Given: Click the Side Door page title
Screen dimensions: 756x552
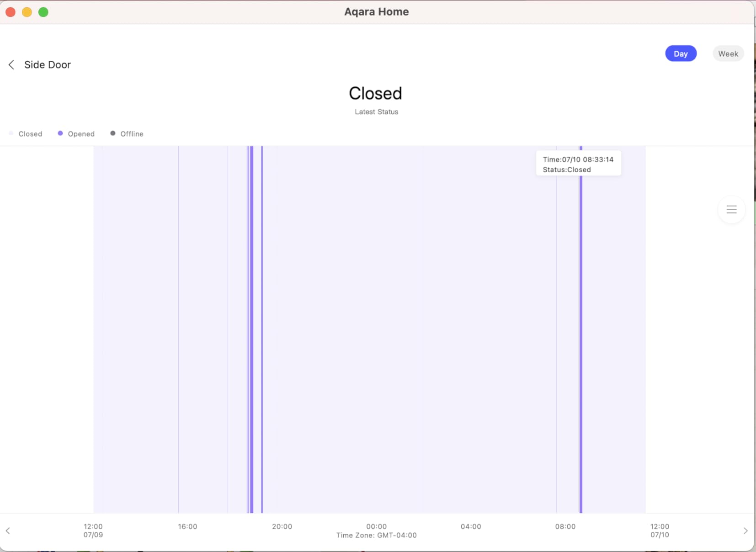Looking at the screenshot, I should [x=48, y=65].
